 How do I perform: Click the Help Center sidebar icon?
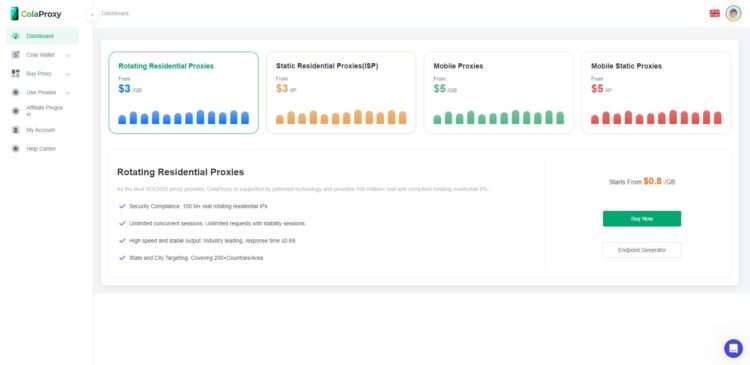15,149
